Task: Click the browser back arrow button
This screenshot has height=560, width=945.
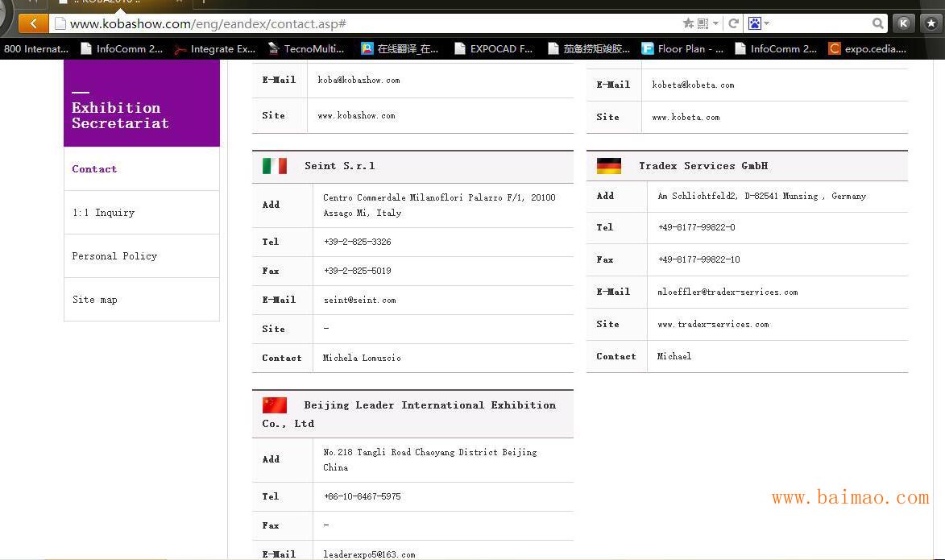Action: pyautogui.click(x=32, y=23)
